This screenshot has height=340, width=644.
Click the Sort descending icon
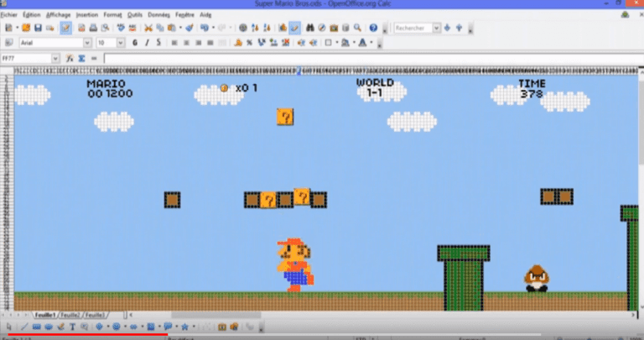[267, 28]
